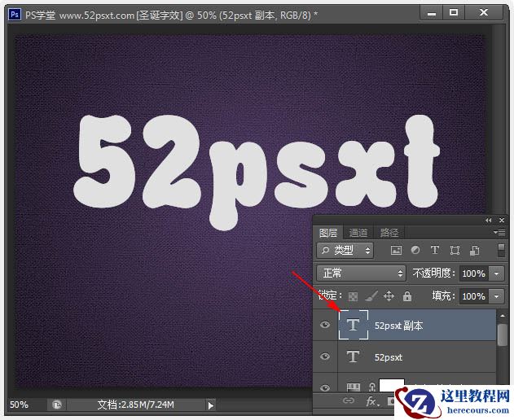
Task: Filter layers by type layer icon
Action: pos(435,250)
